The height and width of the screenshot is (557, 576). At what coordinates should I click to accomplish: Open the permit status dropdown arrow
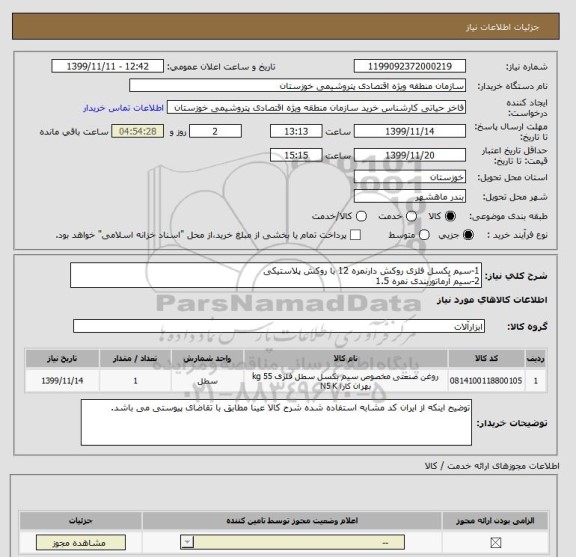[187, 542]
